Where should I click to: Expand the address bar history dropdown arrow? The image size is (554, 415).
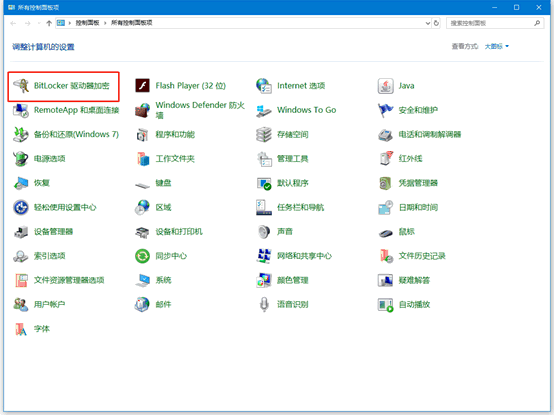click(x=428, y=23)
